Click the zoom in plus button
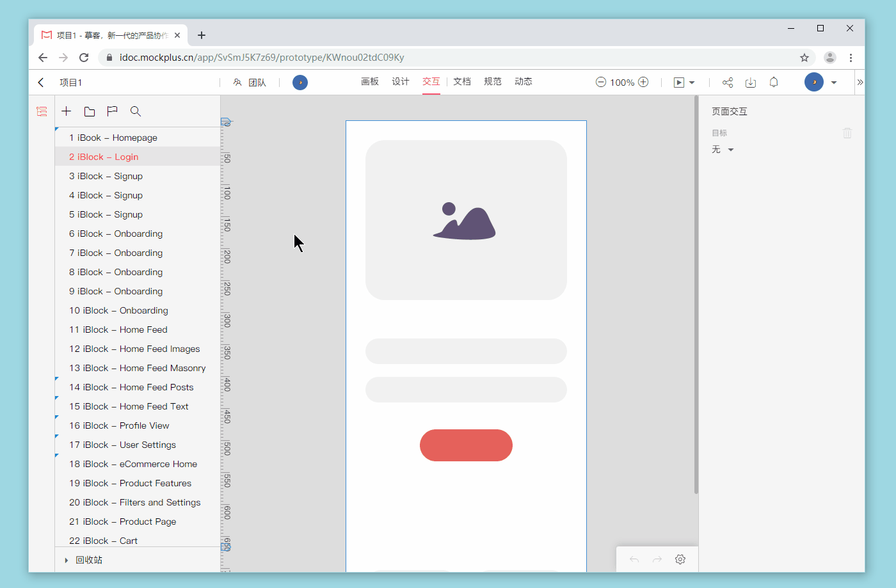 [x=644, y=82]
